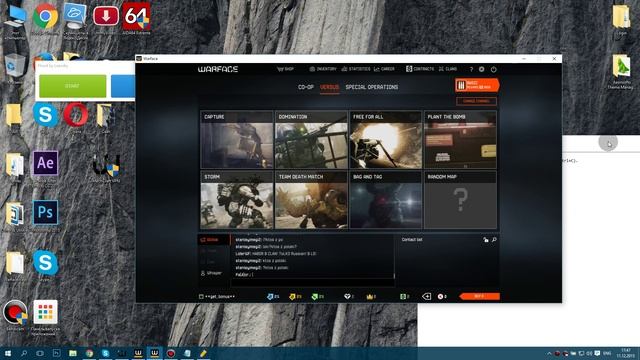This screenshot has width=640, height=360.
Task: Open the Bandicam desktop icon
Action: 15,312
